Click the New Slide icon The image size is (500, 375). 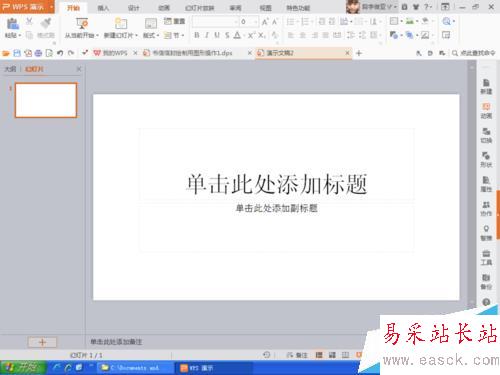click(121, 24)
